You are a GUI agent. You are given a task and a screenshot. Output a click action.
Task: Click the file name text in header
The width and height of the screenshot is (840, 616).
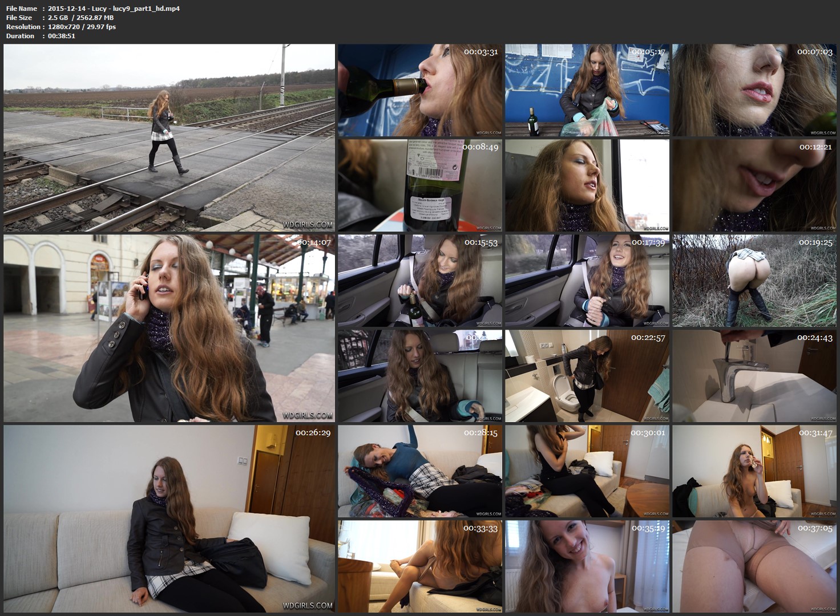[x=114, y=9]
